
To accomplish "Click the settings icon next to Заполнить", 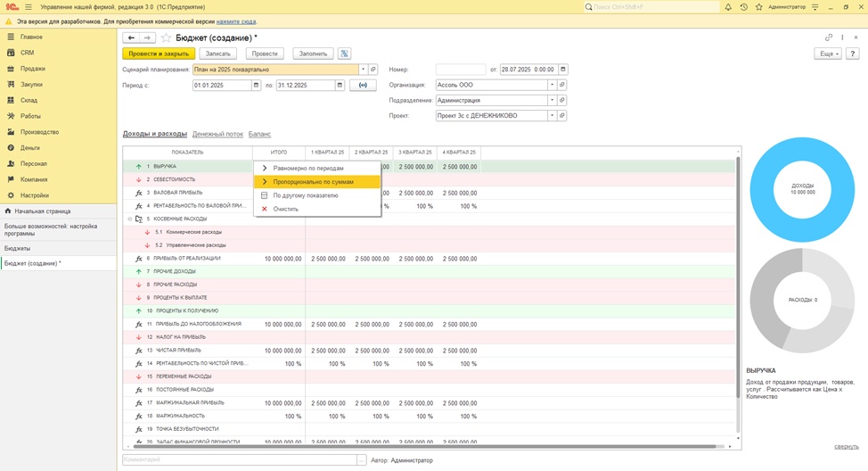I will click(344, 54).
